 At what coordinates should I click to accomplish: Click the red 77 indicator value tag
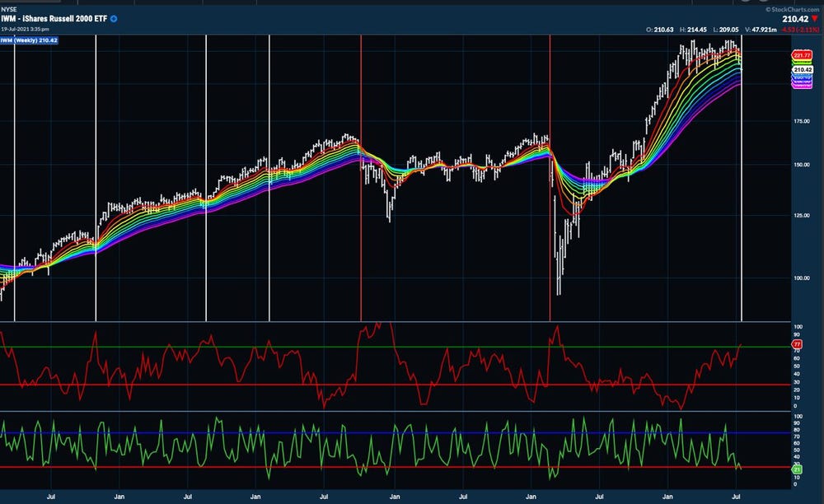pyautogui.click(x=797, y=344)
